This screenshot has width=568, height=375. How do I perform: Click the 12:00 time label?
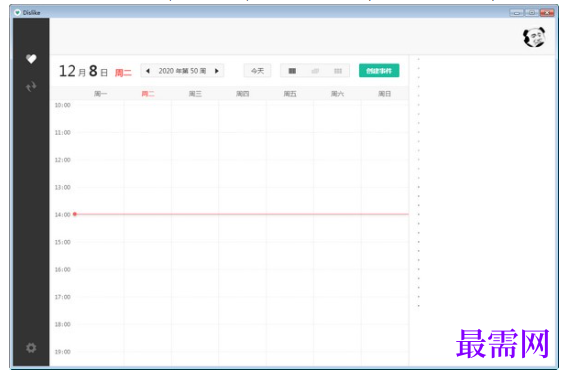pos(62,160)
